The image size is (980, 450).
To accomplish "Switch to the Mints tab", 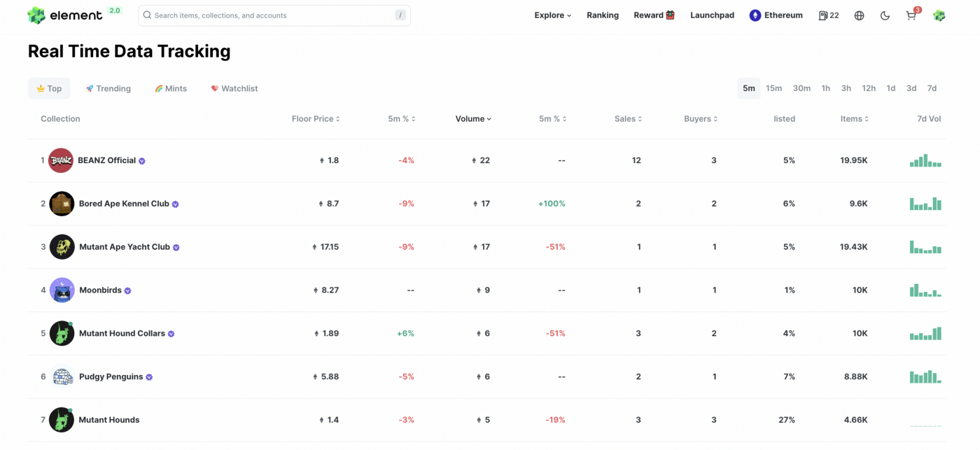I will point(171,88).
